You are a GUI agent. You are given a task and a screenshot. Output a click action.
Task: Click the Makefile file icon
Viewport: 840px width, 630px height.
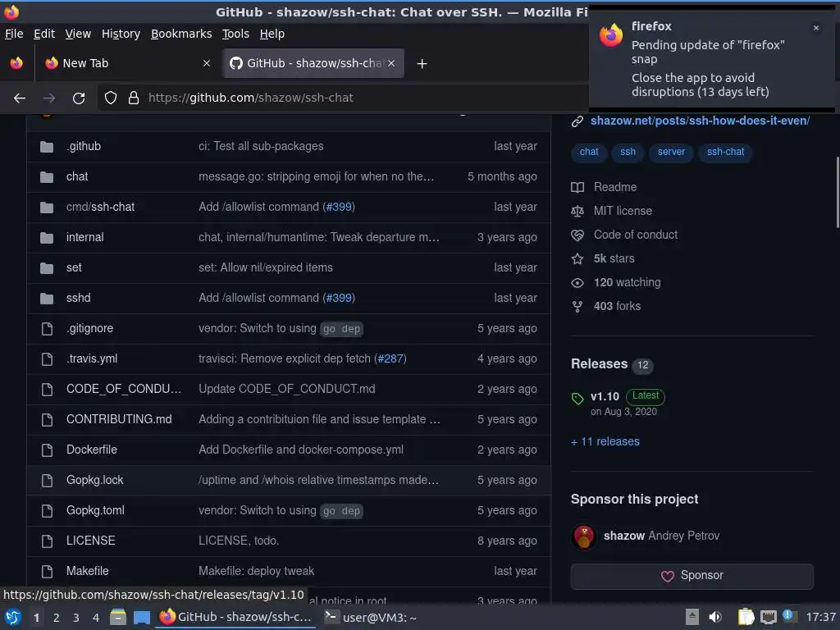tap(47, 572)
